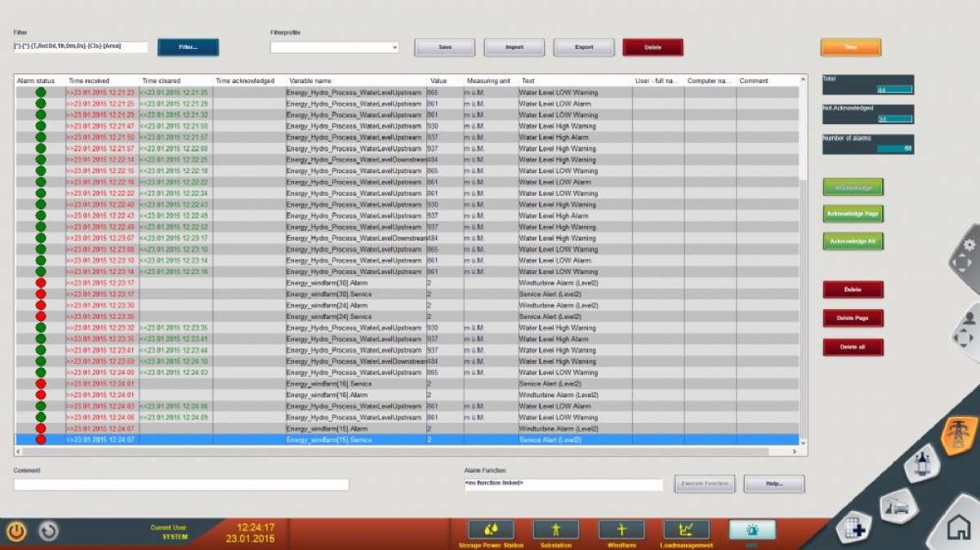Select the Energy_windfarm[16].Alarm variable name

(327, 395)
